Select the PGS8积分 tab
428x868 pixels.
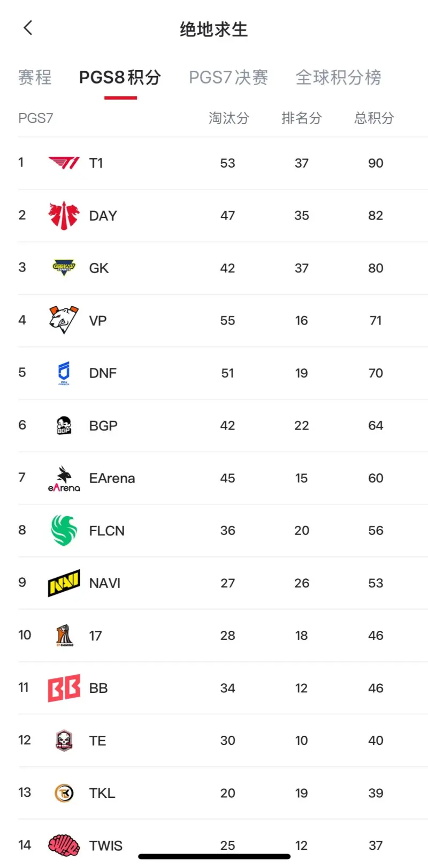[x=120, y=77]
